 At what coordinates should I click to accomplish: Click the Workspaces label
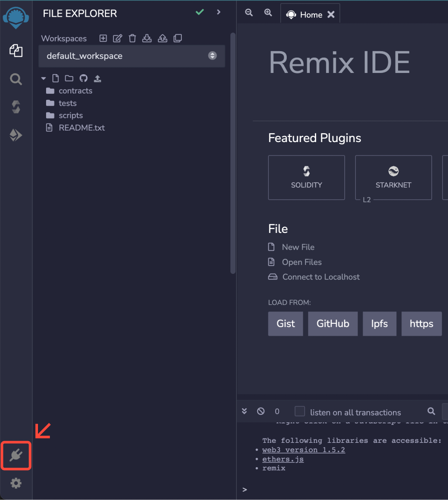tap(64, 38)
